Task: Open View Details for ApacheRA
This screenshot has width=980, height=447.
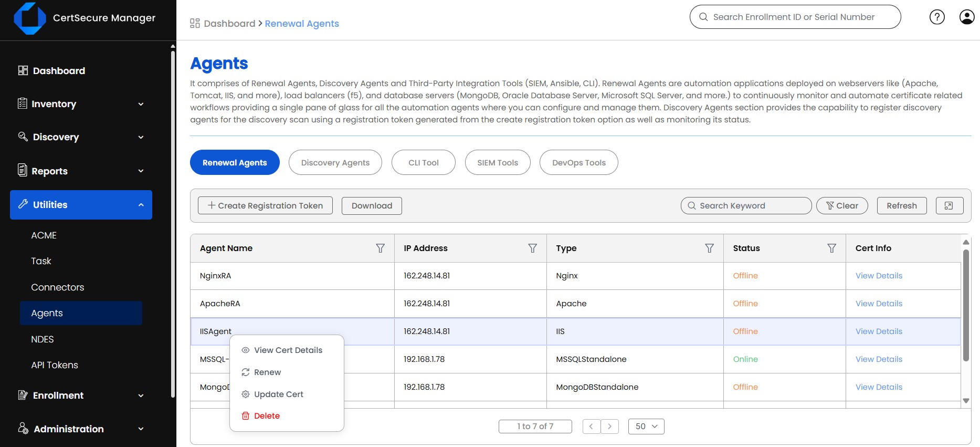Action: point(879,304)
